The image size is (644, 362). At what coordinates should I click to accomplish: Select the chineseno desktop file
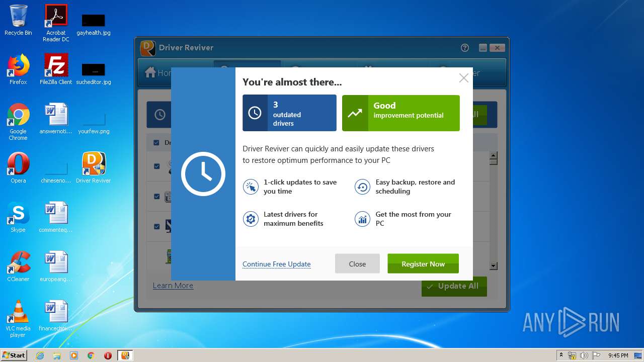[x=56, y=172]
